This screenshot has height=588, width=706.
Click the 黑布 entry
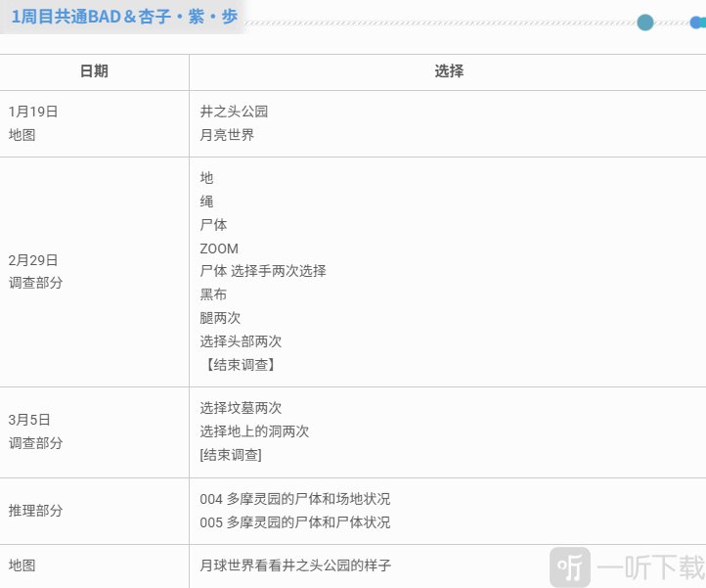[213, 294]
